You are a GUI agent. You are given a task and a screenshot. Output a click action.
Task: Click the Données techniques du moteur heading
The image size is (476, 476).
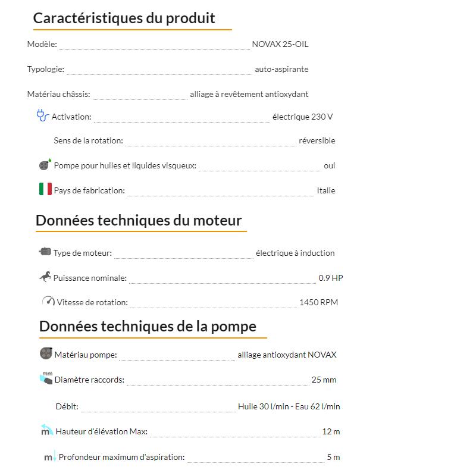(x=139, y=220)
